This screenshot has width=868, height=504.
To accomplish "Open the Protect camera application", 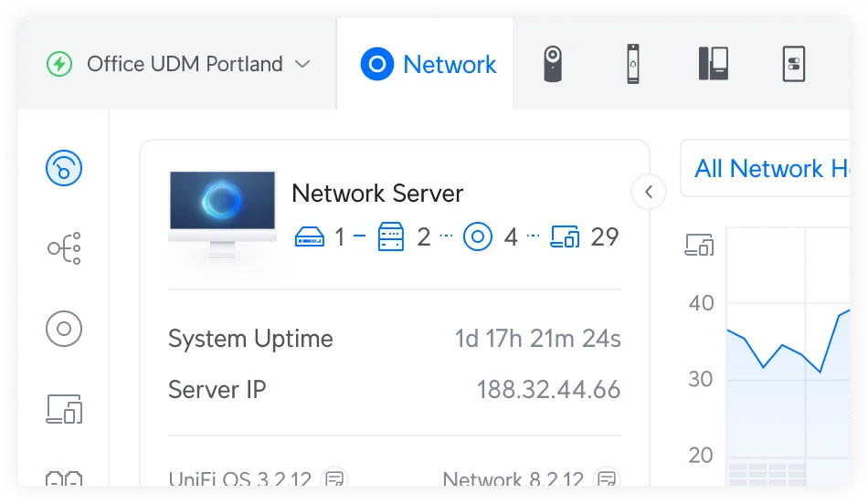I will point(553,64).
